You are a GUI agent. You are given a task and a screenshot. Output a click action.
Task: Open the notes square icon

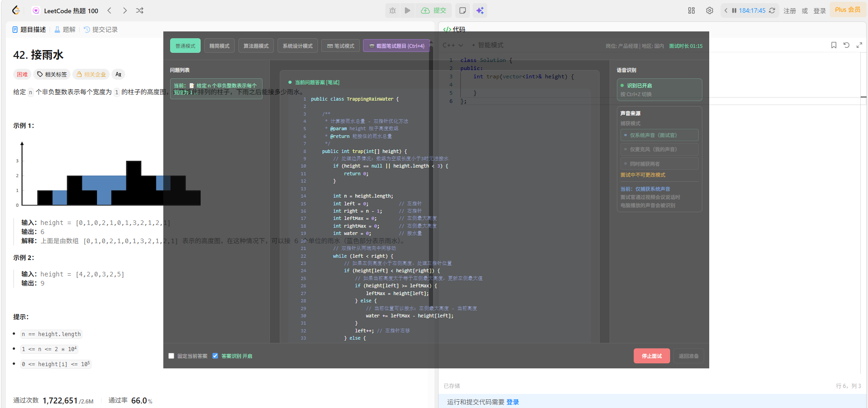pyautogui.click(x=463, y=10)
